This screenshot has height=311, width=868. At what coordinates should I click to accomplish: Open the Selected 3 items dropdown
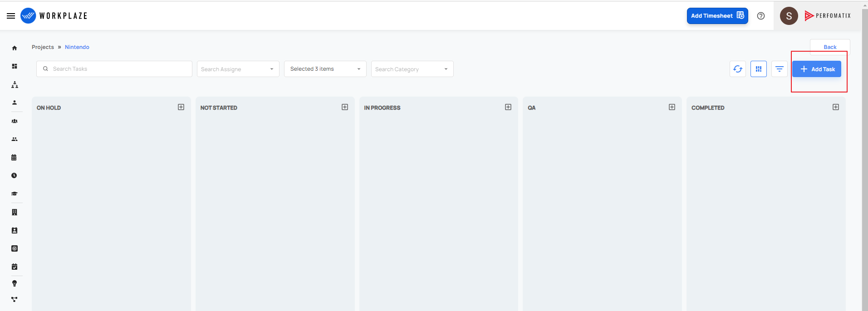coord(325,69)
